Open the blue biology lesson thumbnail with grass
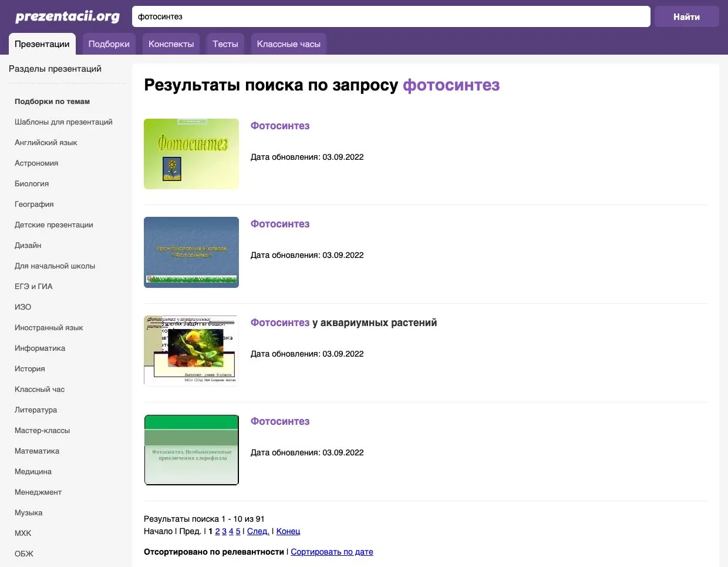The height and width of the screenshot is (567, 728). click(x=191, y=252)
